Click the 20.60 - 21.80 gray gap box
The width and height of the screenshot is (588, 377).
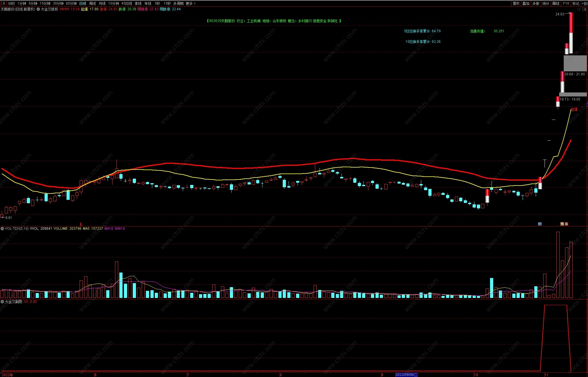[575, 63]
